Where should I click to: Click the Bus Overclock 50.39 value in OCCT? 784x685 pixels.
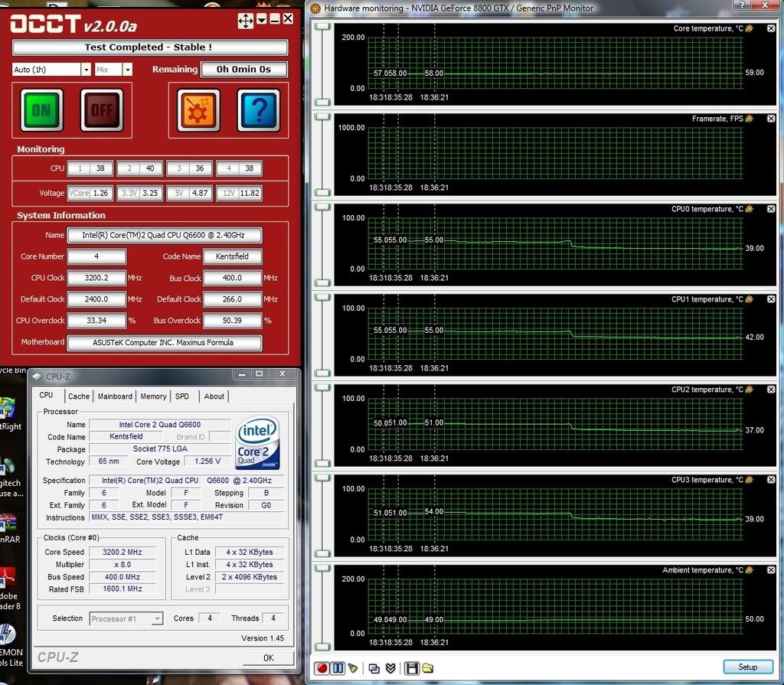[x=232, y=321]
